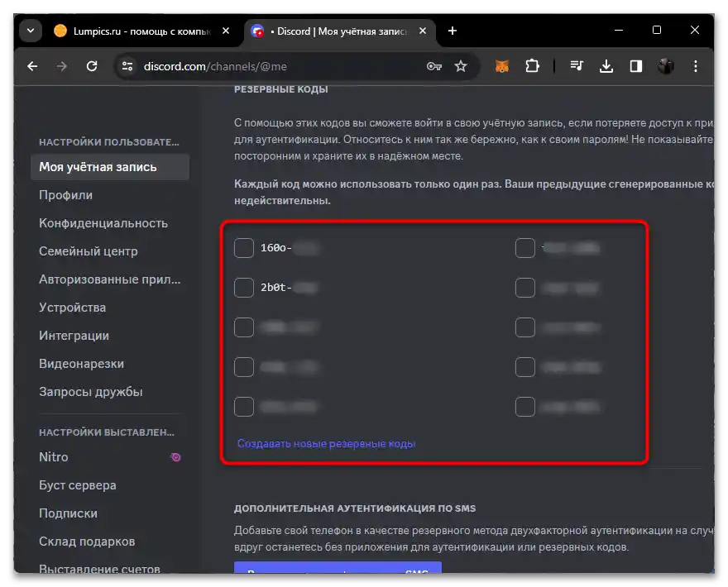The height and width of the screenshot is (587, 728).
Task: Minimize the browser window
Action: point(619,30)
